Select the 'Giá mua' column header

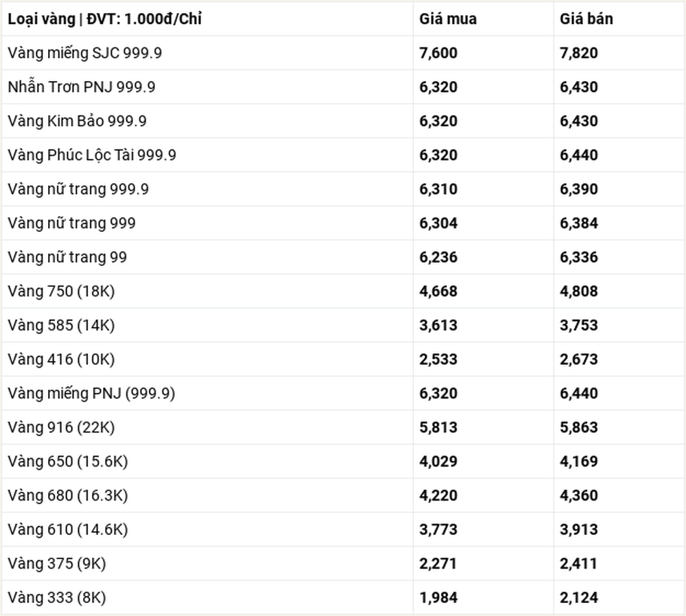(x=448, y=19)
